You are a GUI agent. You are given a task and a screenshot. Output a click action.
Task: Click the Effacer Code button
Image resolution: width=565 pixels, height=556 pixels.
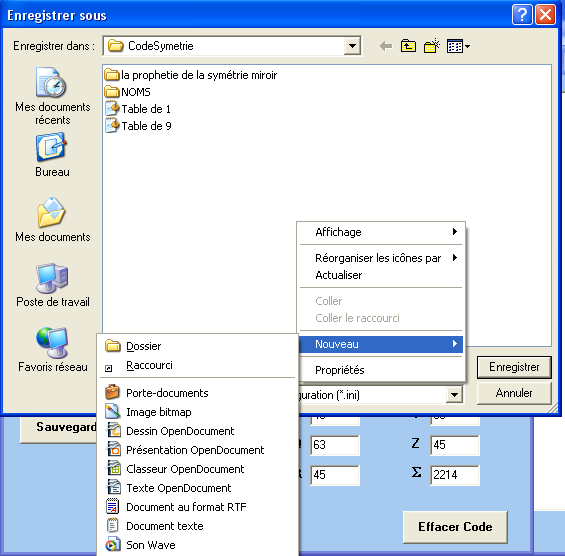pos(455,527)
